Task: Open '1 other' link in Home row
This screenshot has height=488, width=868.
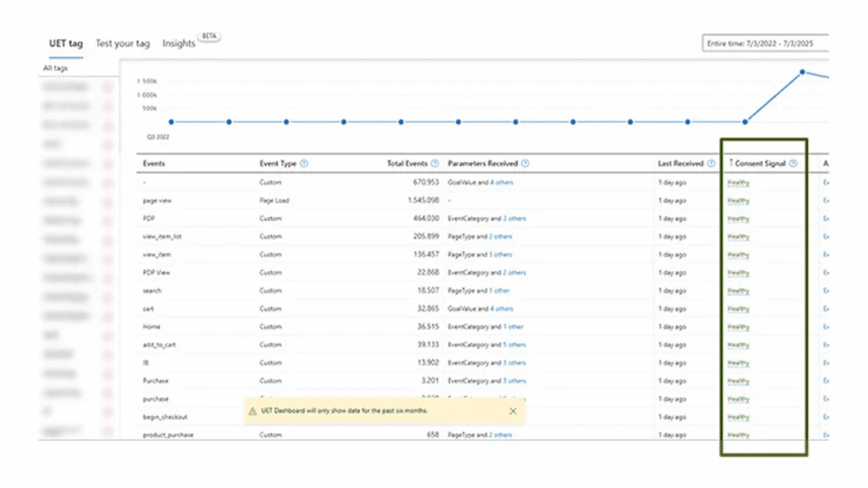Action: tap(513, 326)
